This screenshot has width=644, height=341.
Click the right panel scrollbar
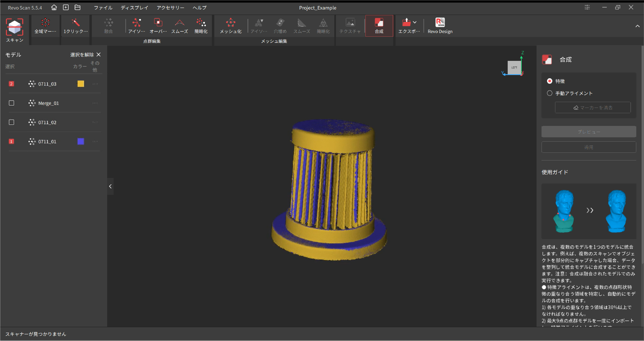click(x=643, y=155)
